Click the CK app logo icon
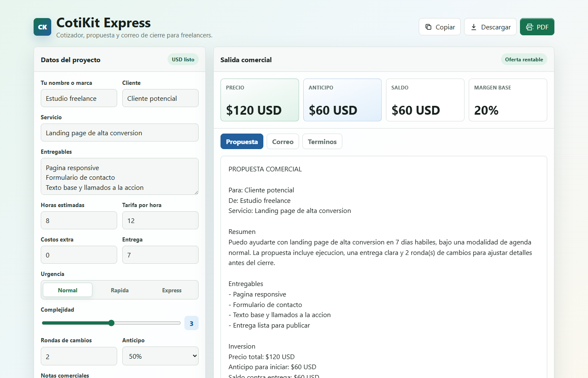Screen dimensions: 588x378 point(42,27)
